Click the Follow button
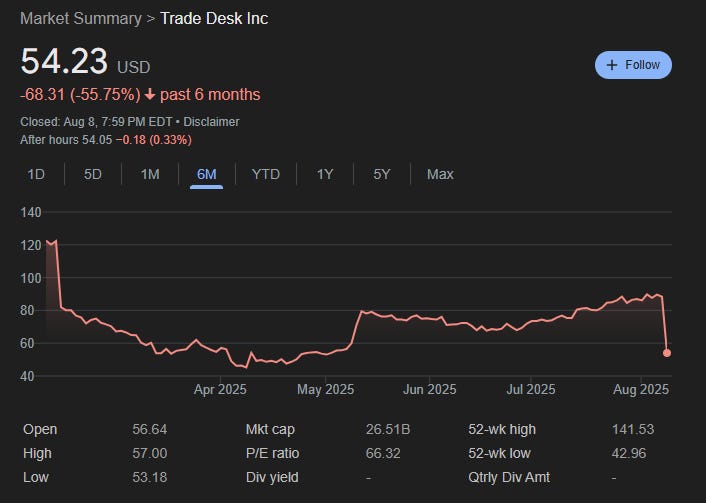 click(633, 65)
